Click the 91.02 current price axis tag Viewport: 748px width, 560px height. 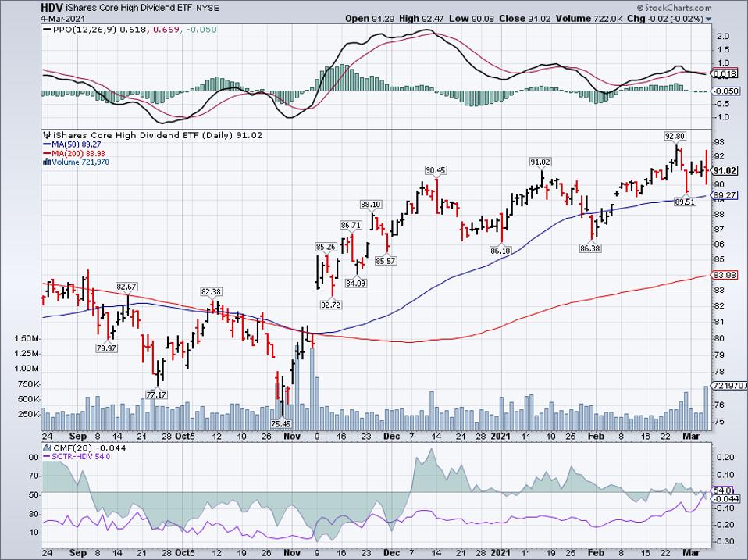pos(725,171)
